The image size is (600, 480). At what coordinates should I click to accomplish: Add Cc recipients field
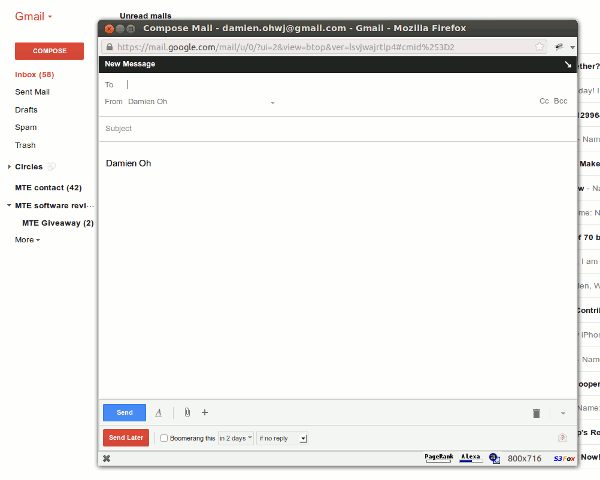click(544, 101)
